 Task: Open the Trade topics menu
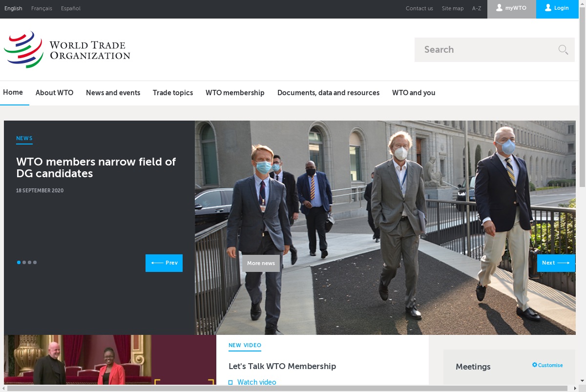(173, 93)
